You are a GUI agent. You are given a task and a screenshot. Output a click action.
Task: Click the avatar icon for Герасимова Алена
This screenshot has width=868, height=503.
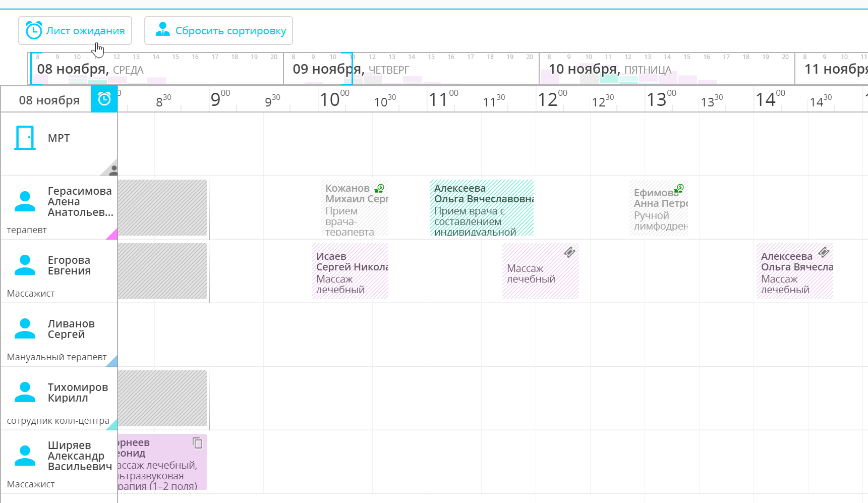tap(25, 201)
